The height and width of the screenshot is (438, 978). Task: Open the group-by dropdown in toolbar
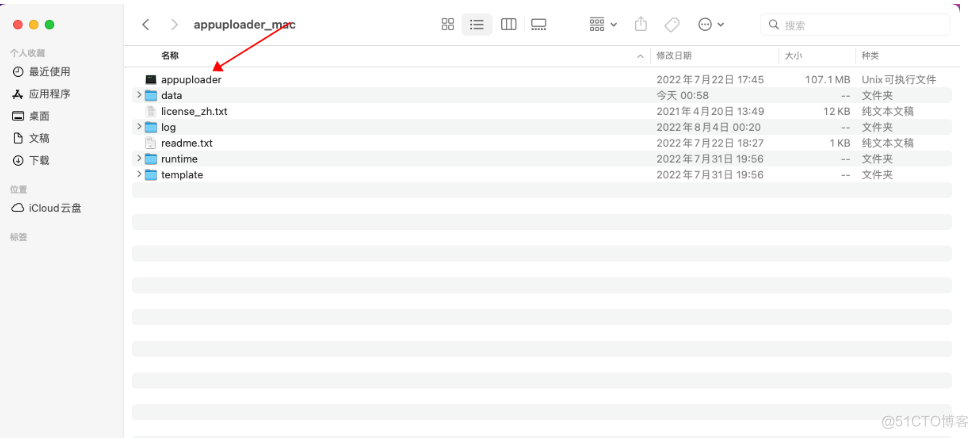603,24
